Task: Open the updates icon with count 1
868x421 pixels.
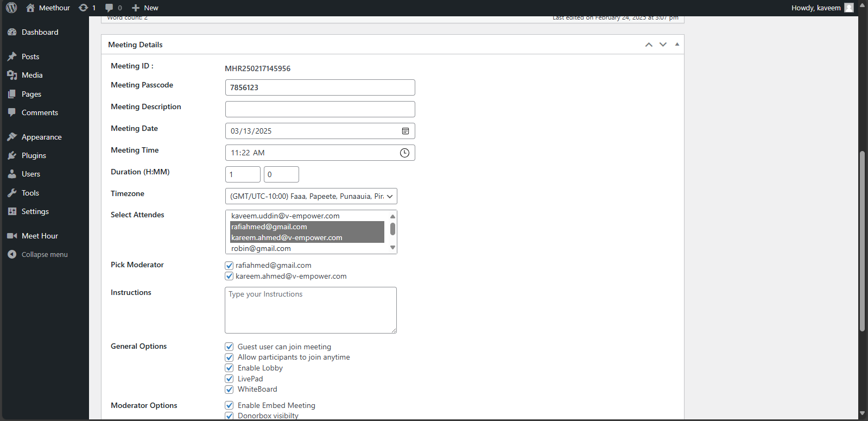Action: click(x=83, y=8)
